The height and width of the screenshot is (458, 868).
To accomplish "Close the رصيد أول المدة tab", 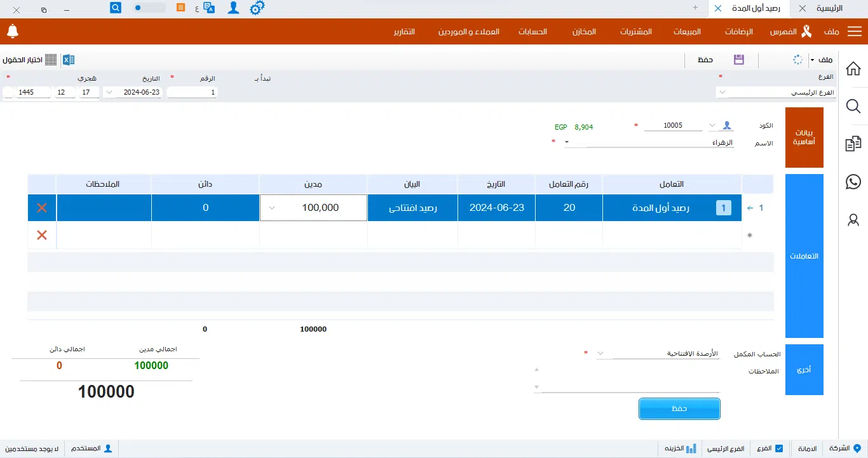I will tap(718, 8).
